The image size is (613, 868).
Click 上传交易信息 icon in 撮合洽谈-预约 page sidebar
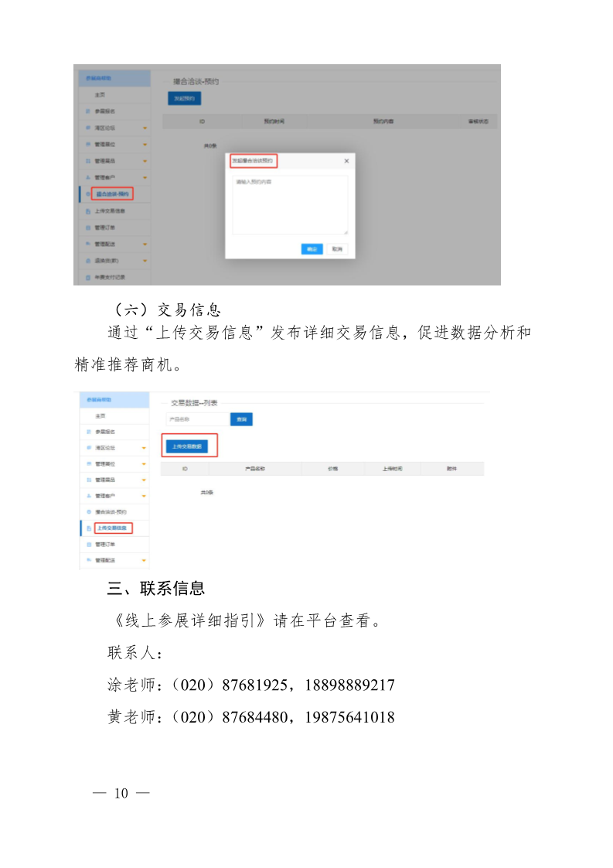pyautogui.click(x=87, y=211)
